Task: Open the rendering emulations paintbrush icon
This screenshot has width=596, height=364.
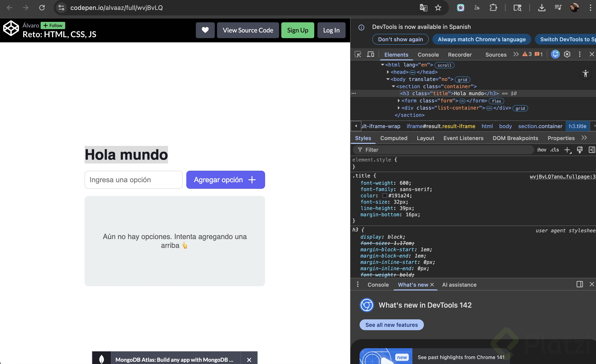Action: point(580,150)
